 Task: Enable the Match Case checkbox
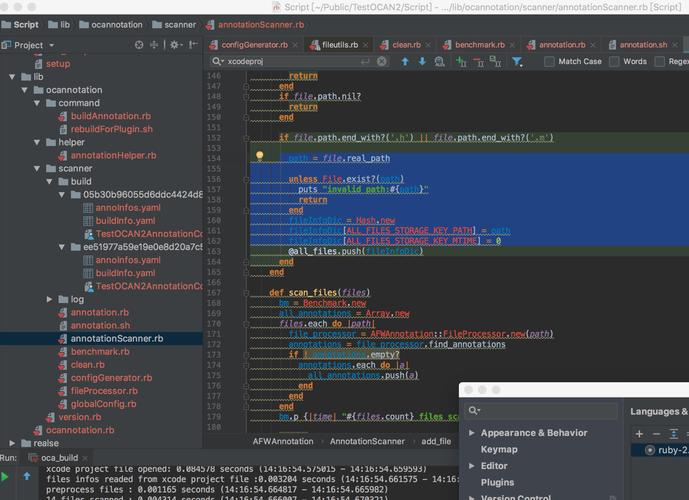[x=549, y=62]
